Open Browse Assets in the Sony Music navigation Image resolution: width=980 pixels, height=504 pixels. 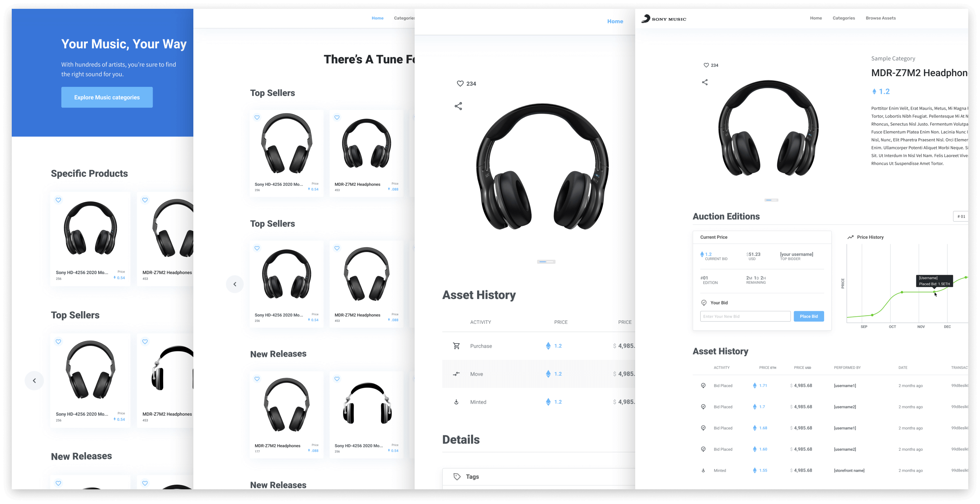tap(880, 18)
